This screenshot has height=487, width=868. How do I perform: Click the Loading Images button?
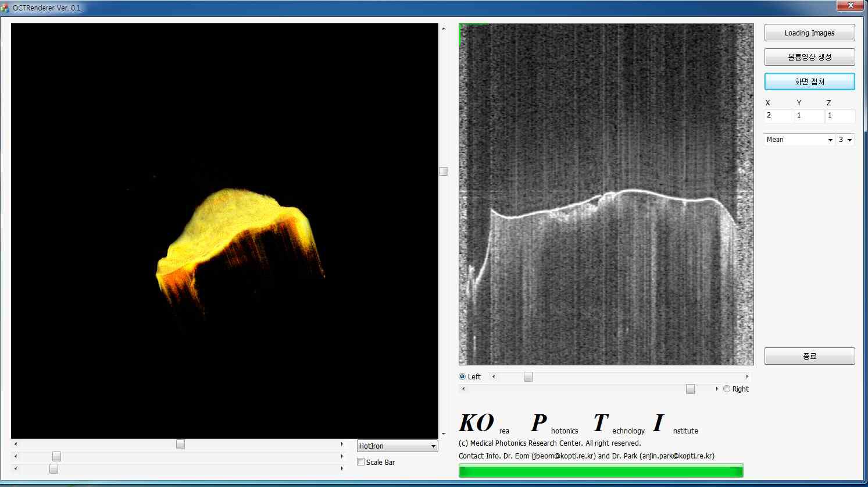click(809, 33)
